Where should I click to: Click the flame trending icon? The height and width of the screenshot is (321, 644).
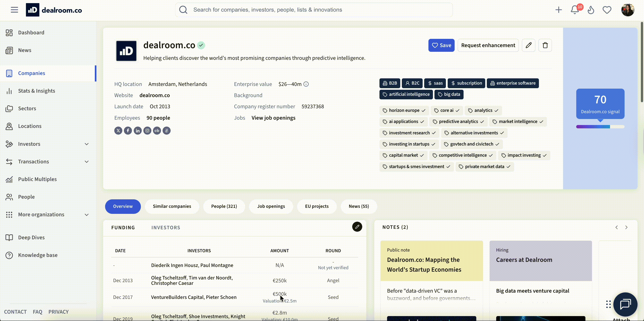coord(591,10)
